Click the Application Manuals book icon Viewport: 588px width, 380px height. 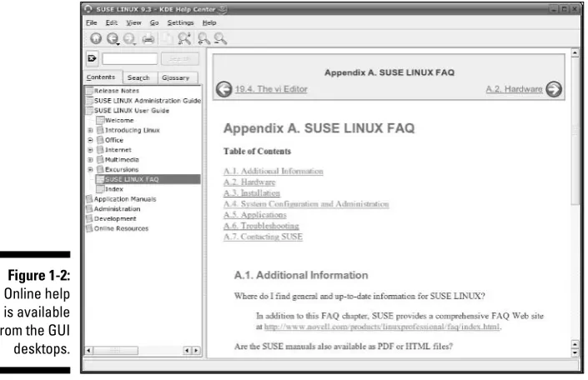pos(89,198)
